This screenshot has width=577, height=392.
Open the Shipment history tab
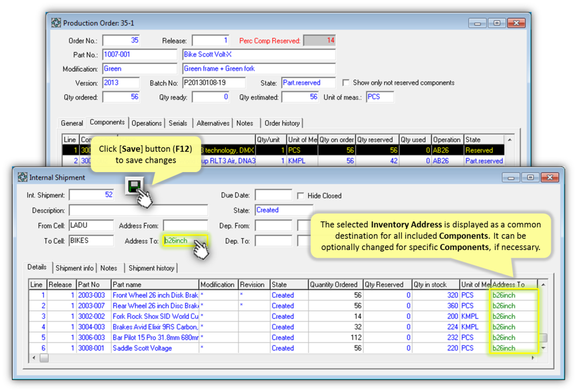[151, 268]
